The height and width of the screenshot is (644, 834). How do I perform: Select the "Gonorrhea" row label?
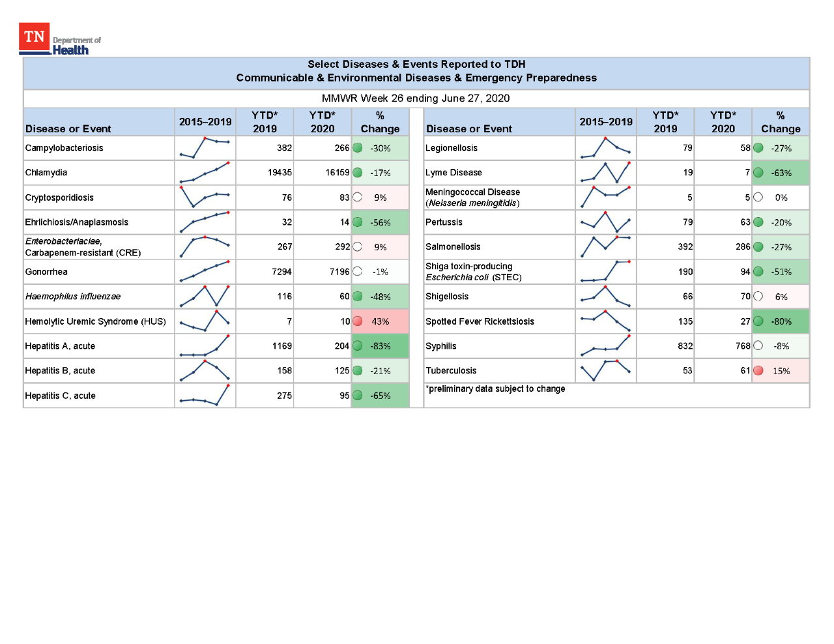46,272
